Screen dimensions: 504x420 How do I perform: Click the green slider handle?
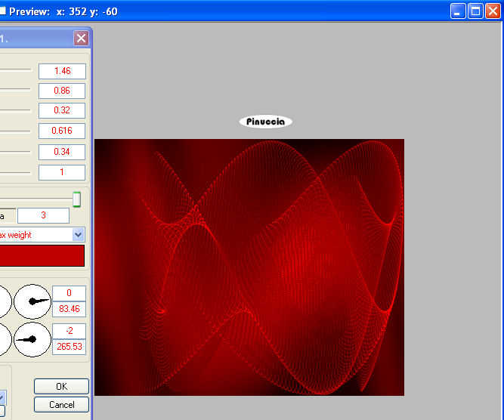(x=76, y=199)
